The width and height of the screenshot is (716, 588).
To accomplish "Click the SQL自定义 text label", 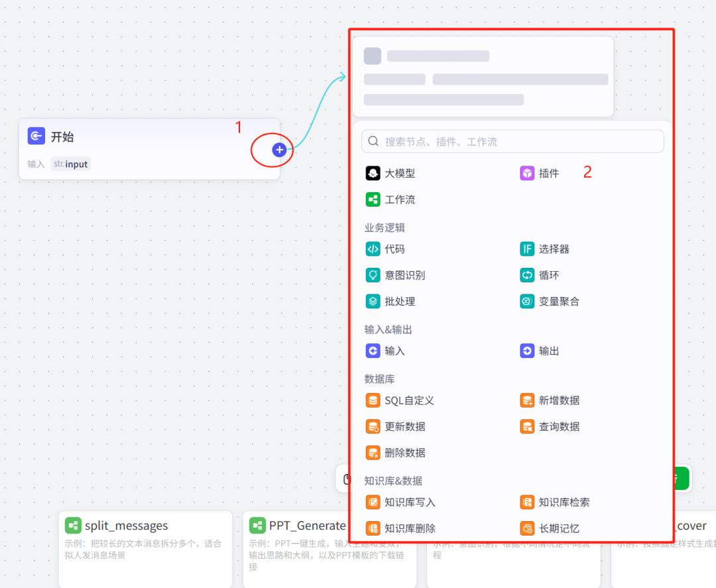I will [409, 400].
